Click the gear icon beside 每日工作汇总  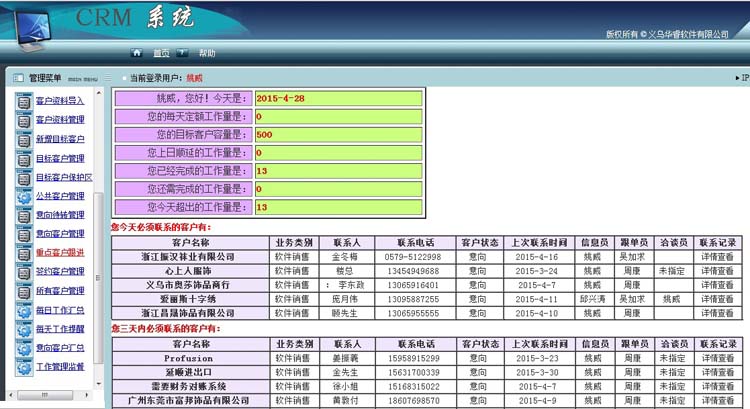point(24,311)
